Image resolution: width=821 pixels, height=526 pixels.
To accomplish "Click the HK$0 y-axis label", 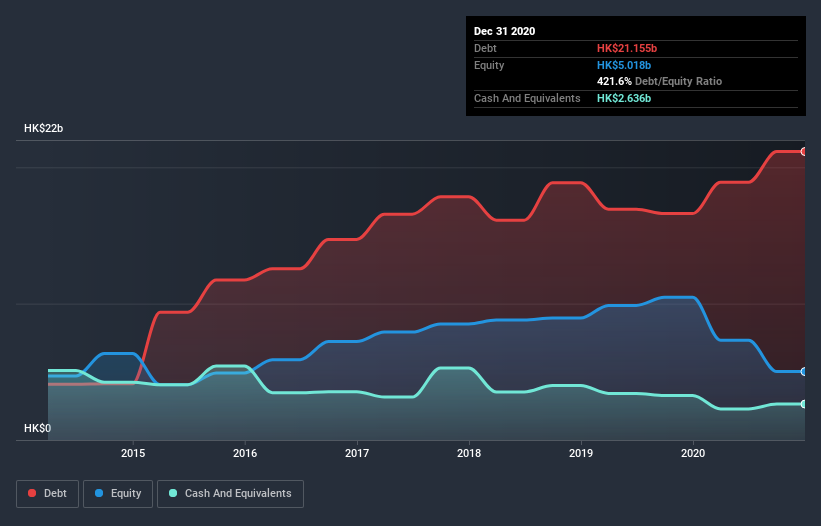I will point(38,428).
